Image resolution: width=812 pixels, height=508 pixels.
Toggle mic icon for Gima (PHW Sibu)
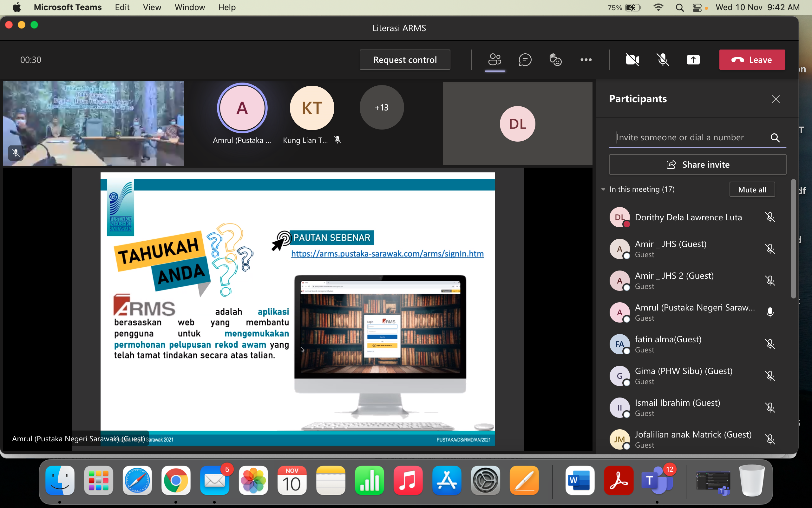[770, 376]
